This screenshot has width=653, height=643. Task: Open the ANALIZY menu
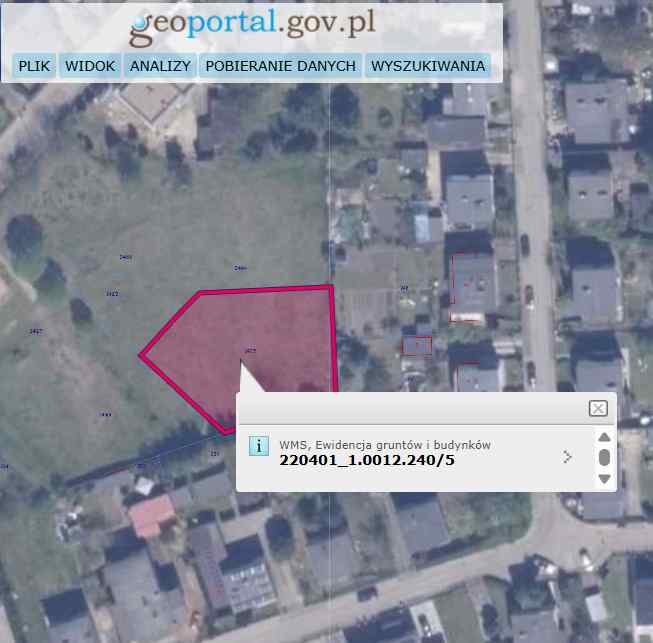pyautogui.click(x=160, y=66)
